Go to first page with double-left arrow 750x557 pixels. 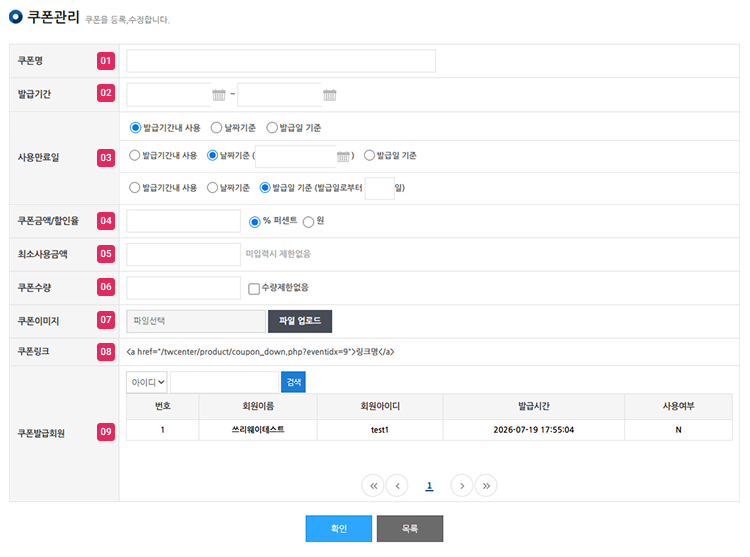[x=373, y=486]
